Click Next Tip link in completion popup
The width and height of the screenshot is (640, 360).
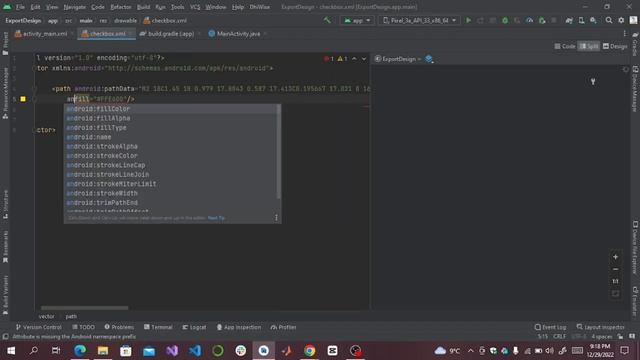pyautogui.click(x=216, y=218)
